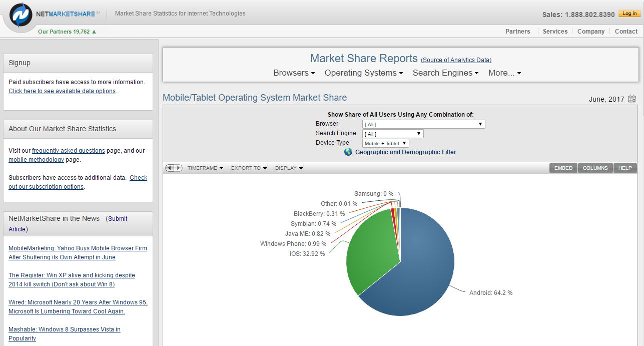Open the Search Engine filter dropdown
The image size is (644, 346).
pos(393,134)
